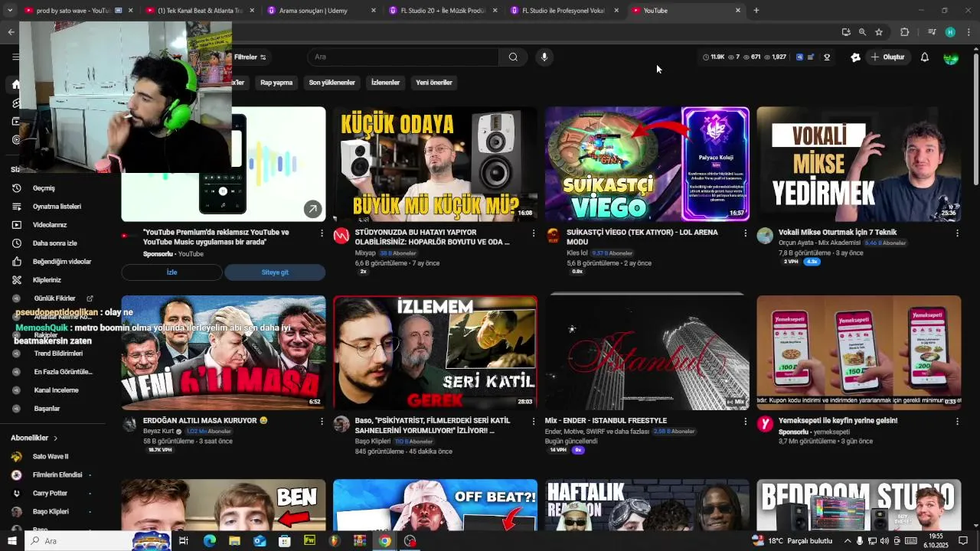Open options menu for SUİKASTÇİ VİEGO video

pos(745,233)
